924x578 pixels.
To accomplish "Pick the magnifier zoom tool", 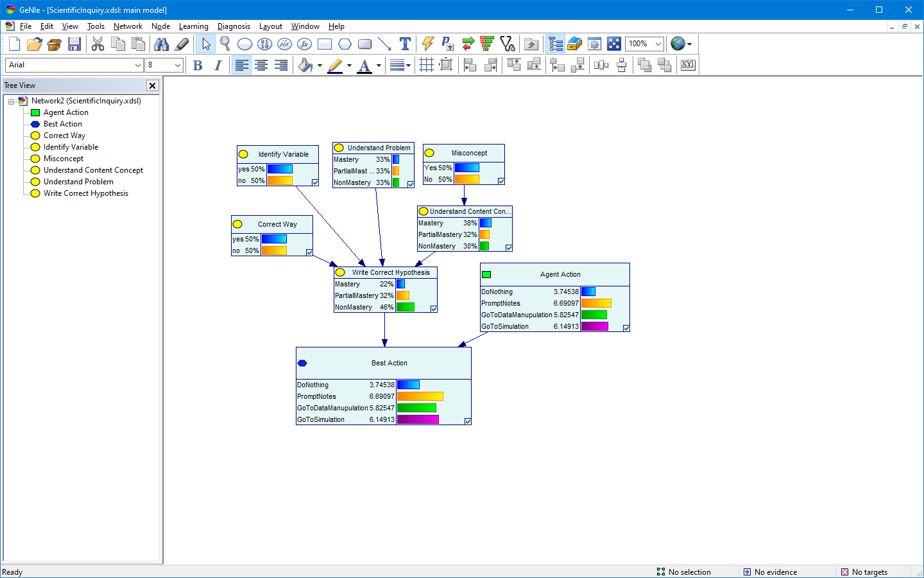I will tap(225, 44).
